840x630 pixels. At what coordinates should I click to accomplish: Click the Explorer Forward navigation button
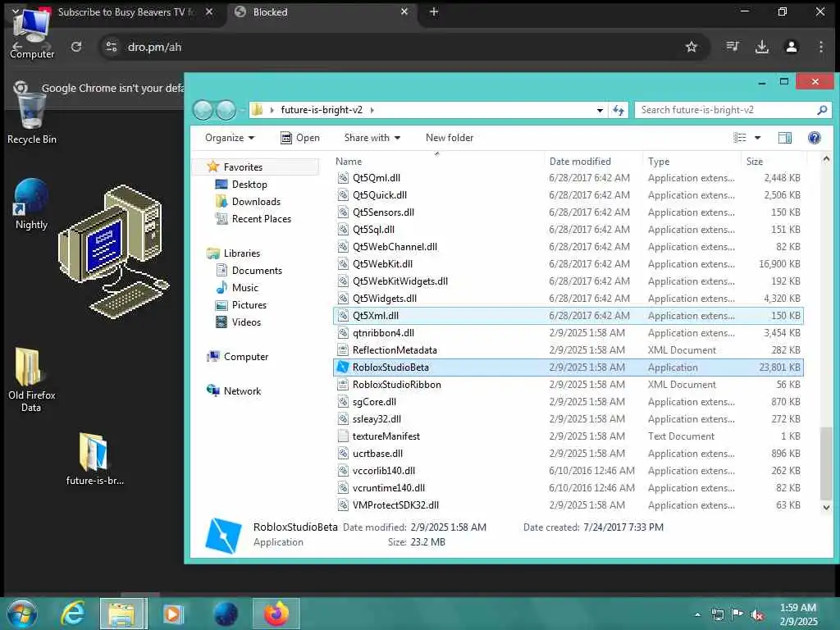pyautogui.click(x=226, y=111)
